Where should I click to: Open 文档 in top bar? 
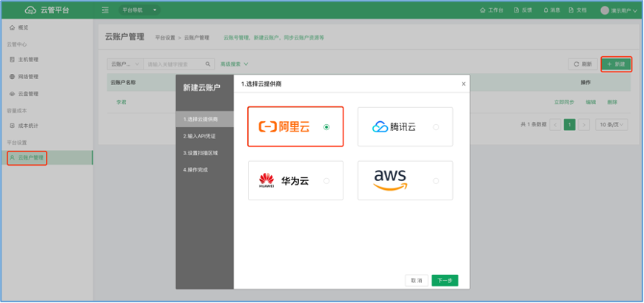577,10
